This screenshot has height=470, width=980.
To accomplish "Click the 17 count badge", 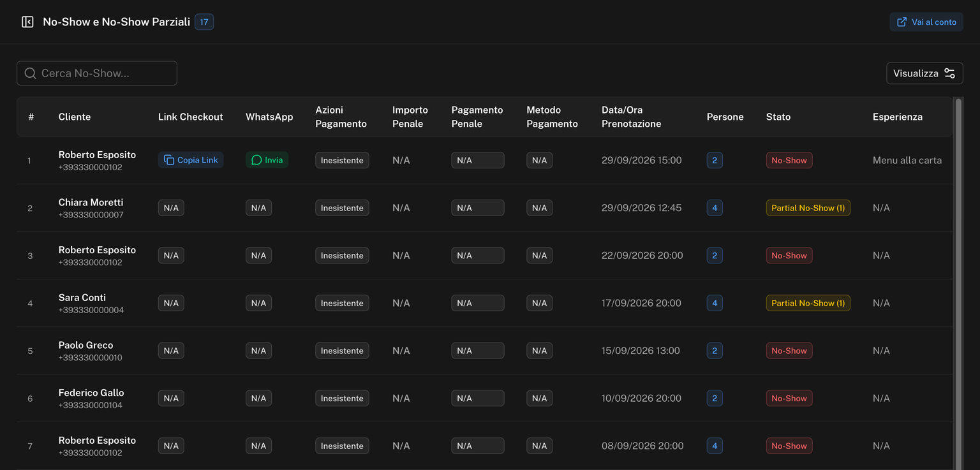I will pyautogui.click(x=204, y=22).
